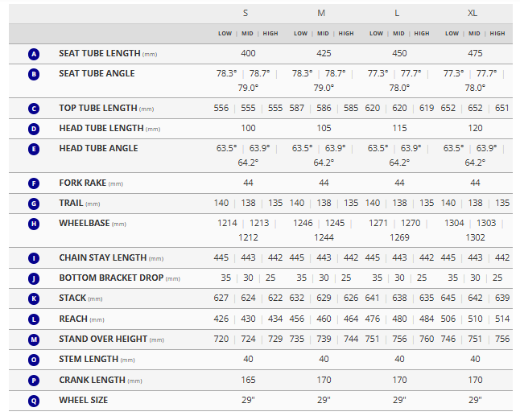Select the XL size column header
This screenshot has height=420, width=520.
[474, 14]
